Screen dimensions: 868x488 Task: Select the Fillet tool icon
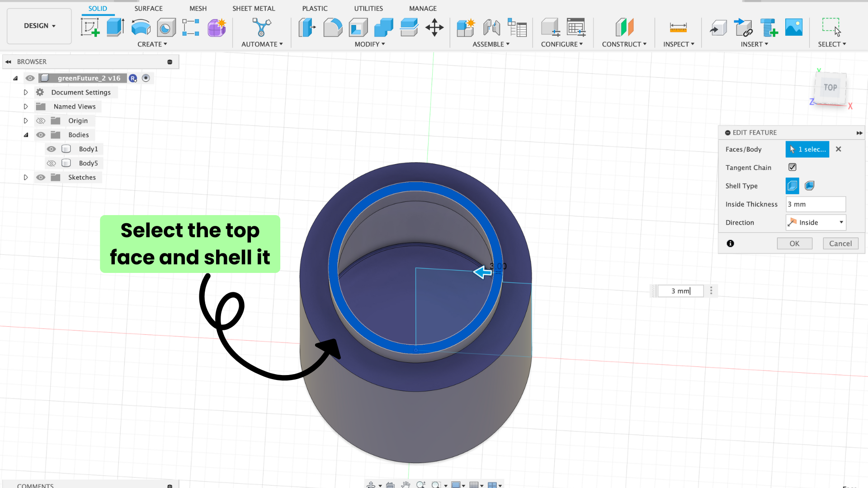point(333,28)
